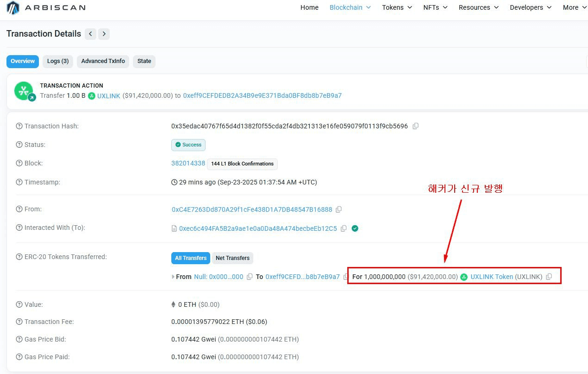Click the Interacted With help icon
This screenshot has width=588, height=374.
[19, 228]
